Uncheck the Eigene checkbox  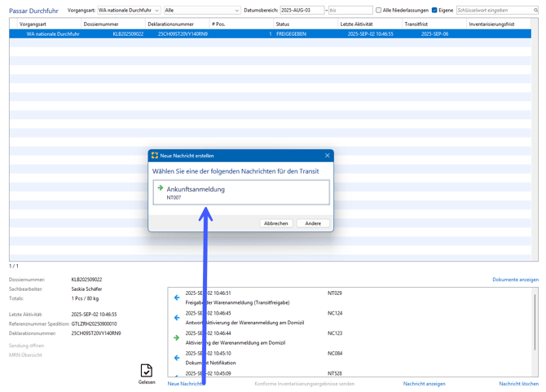pyautogui.click(x=434, y=10)
